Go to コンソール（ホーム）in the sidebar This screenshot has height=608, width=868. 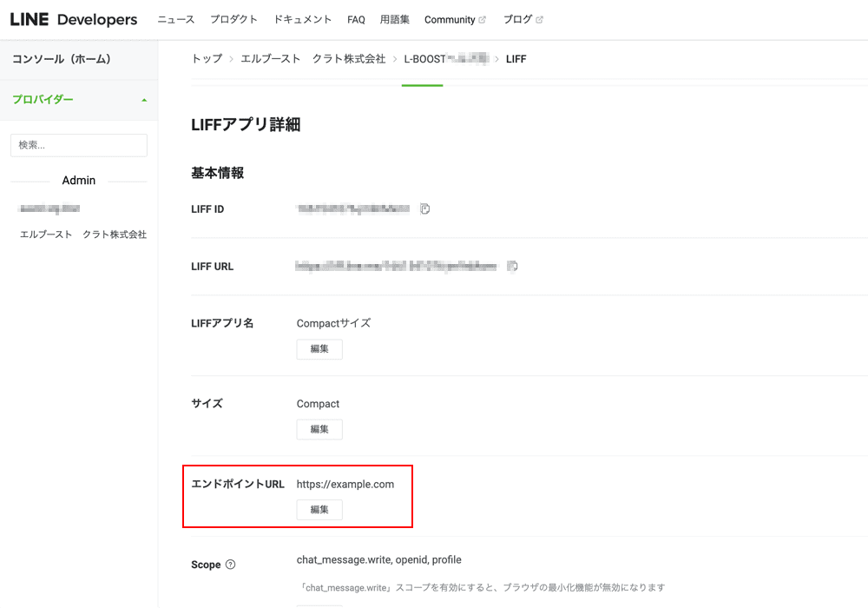click(x=62, y=58)
